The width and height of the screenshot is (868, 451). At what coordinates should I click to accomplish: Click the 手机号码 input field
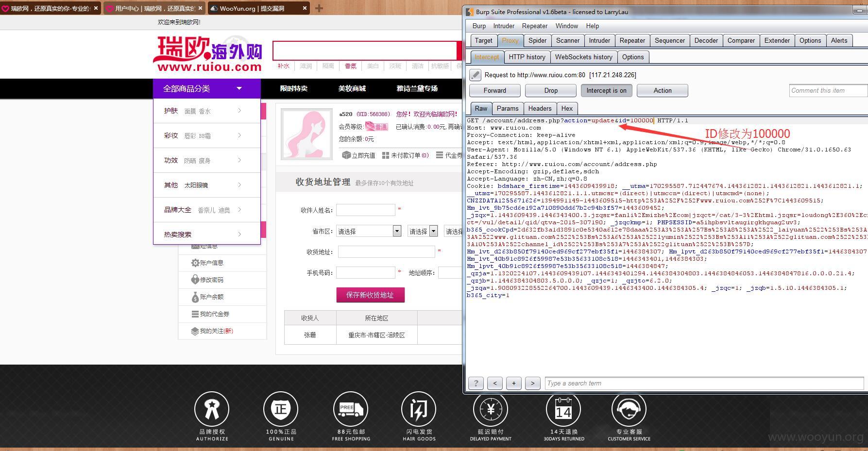pos(366,272)
